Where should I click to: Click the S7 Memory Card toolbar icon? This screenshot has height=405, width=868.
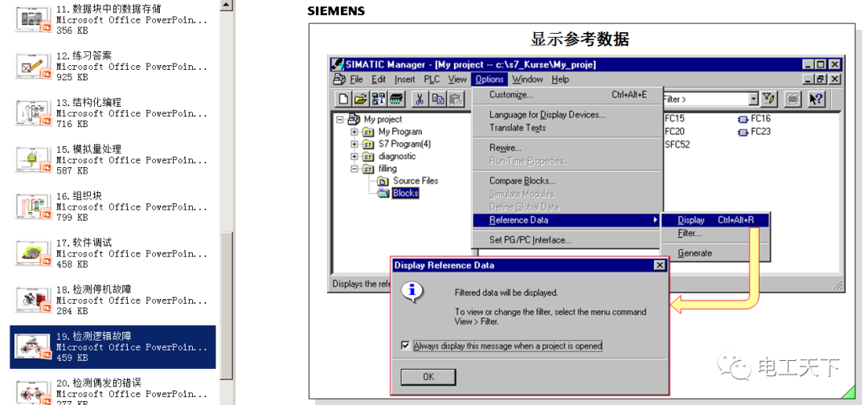395,100
